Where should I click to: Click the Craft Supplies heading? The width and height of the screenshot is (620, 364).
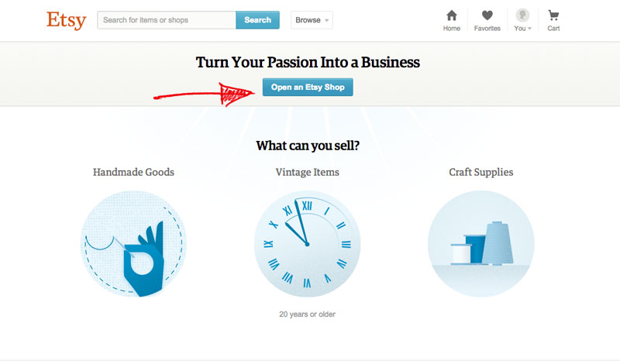point(480,172)
